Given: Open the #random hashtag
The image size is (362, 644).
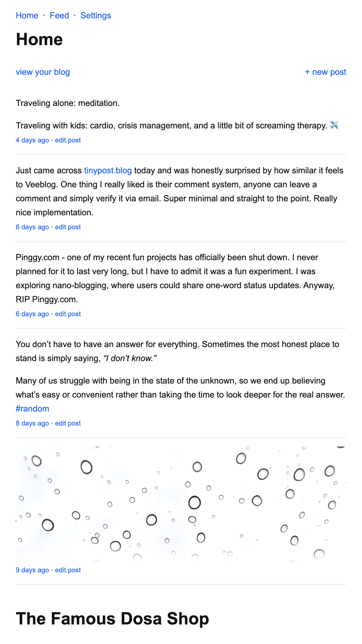Looking at the screenshot, I should pyautogui.click(x=33, y=408).
